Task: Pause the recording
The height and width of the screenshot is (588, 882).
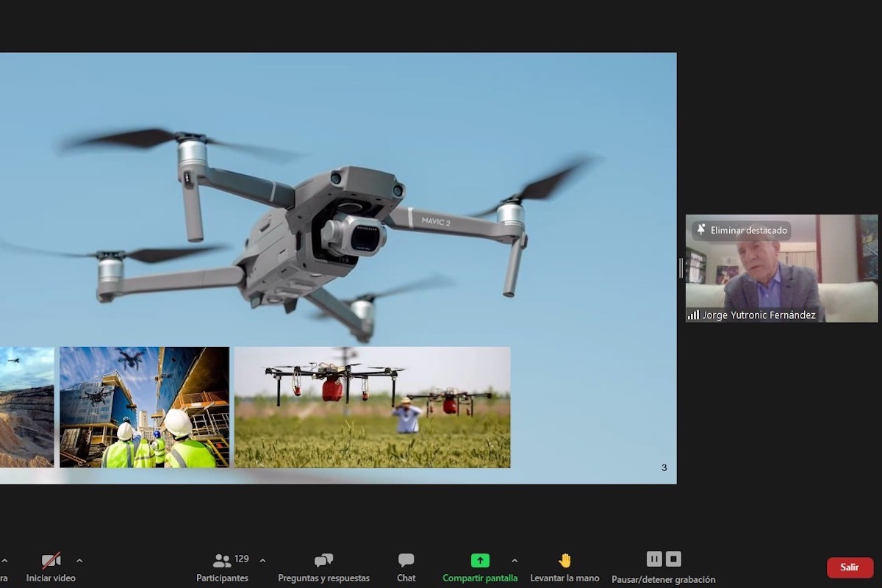Action: point(654,559)
